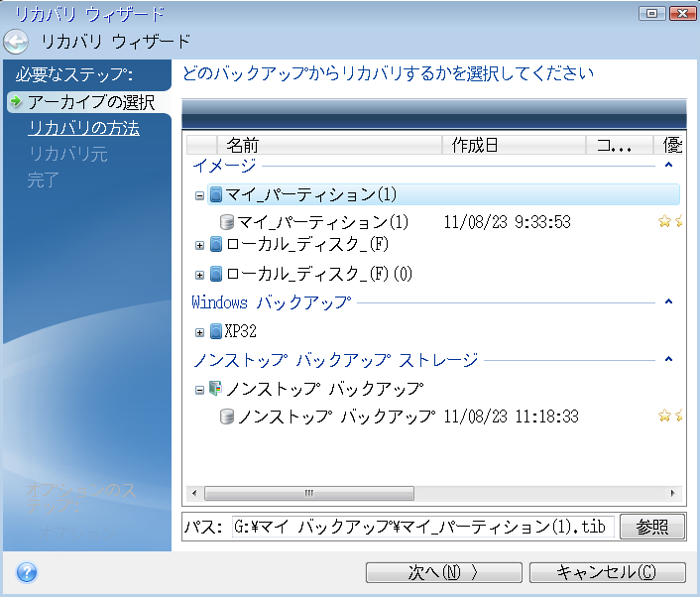Expand the ローカル_ディスク_(F) tree node
Image resolution: width=700 pixels, height=597 pixels.
200,246
